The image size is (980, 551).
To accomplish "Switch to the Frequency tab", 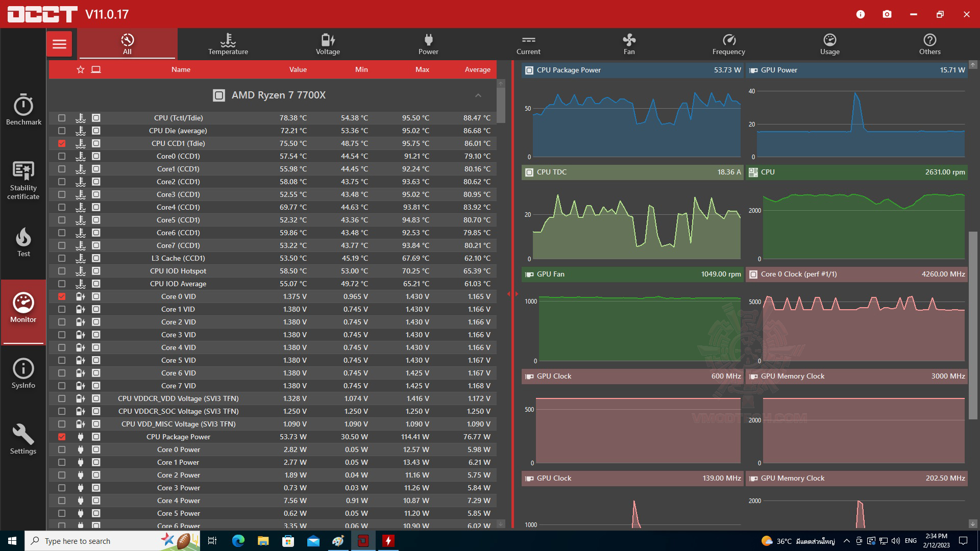I will point(728,44).
